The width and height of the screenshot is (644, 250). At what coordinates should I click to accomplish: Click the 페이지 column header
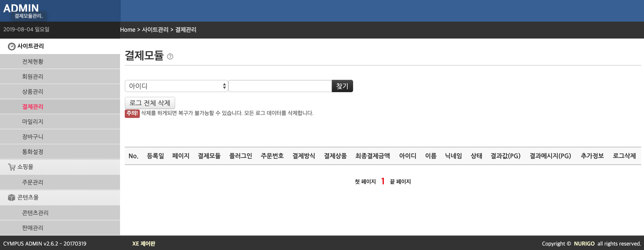pyautogui.click(x=181, y=156)
